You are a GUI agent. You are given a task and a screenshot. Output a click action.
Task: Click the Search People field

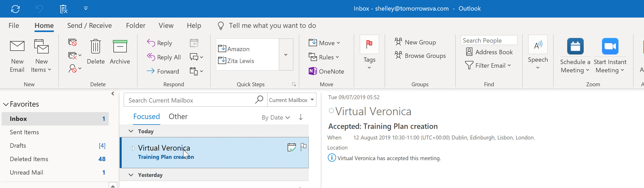489,40
